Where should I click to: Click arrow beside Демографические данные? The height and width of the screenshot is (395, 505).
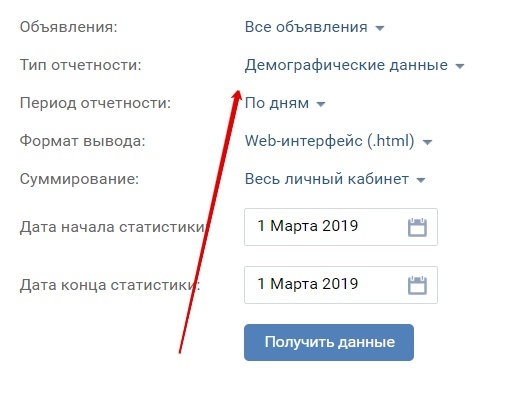pyautogui.click(x=460, y=66)
